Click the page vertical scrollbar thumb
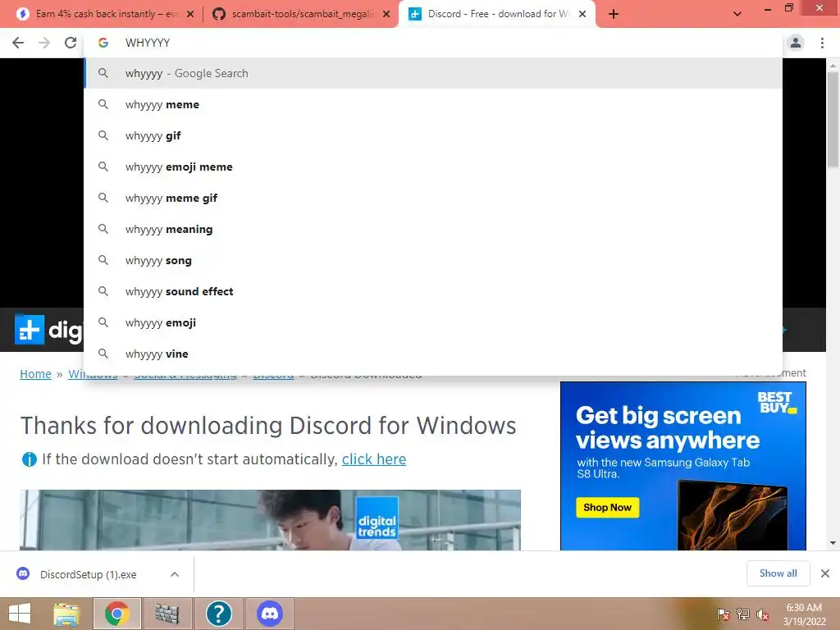Image resolution: width=840 pixels, height=630 pixels. 833,120
